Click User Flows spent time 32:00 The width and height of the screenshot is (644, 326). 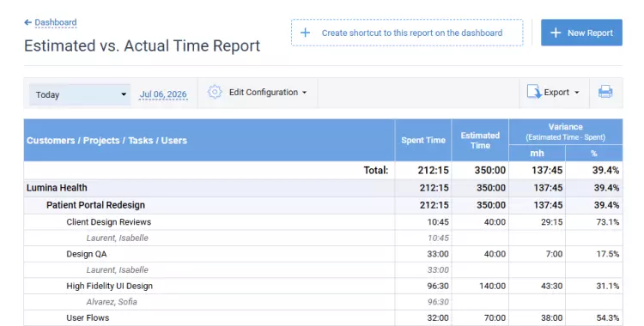coord(438,318)
